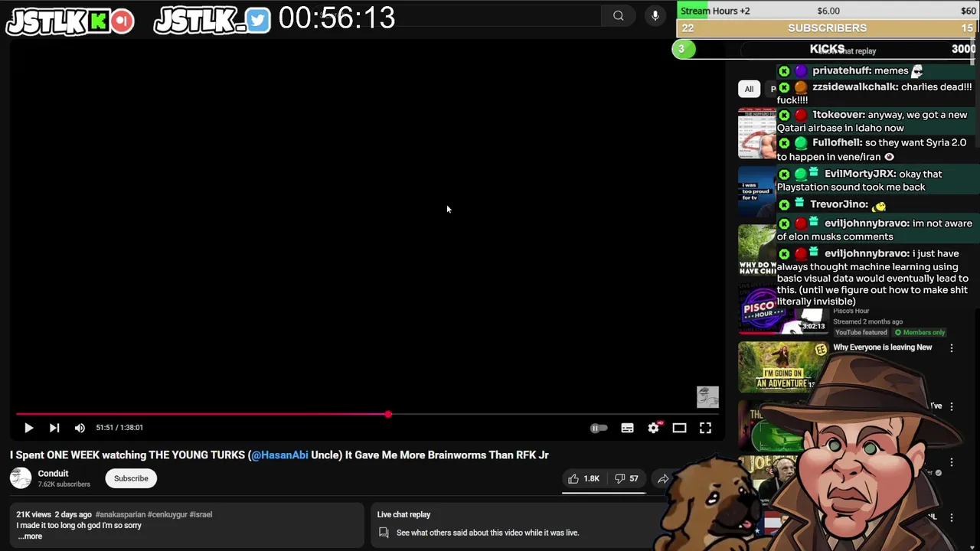Click the Kick logo on JSTLK overlay
This screenshot has width=980, height=551.
click(99, 21)
